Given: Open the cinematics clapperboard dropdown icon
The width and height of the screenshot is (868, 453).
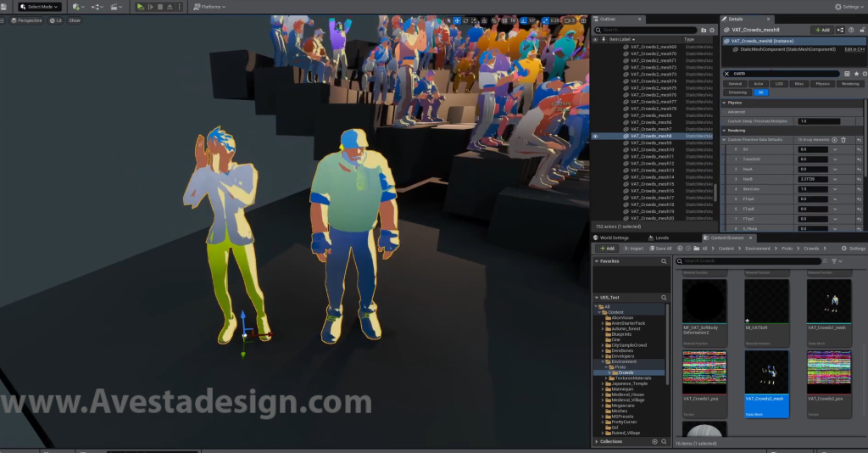Looking at the screenshot, I should 115,7.
